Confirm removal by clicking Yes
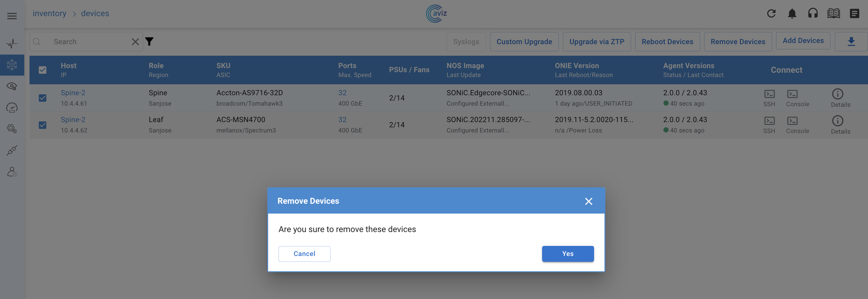This screenshot has height=299, width=868. tap(567, 253)
